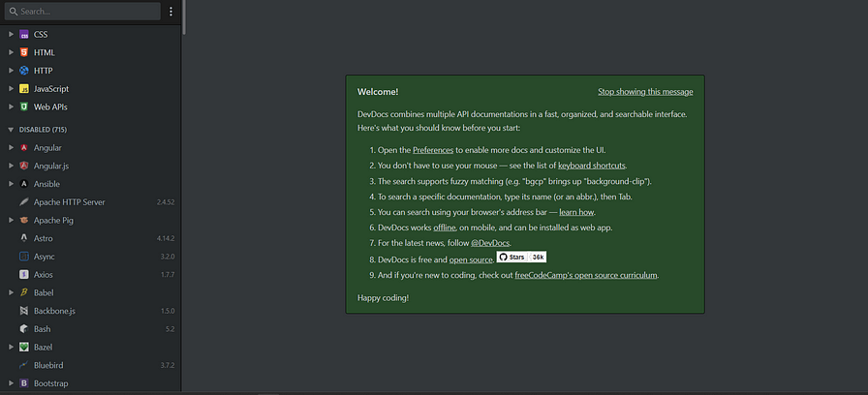Select the Astro documentation entry
The width and height of the screenshot is (868, 395).
click(x=90, y=238)
